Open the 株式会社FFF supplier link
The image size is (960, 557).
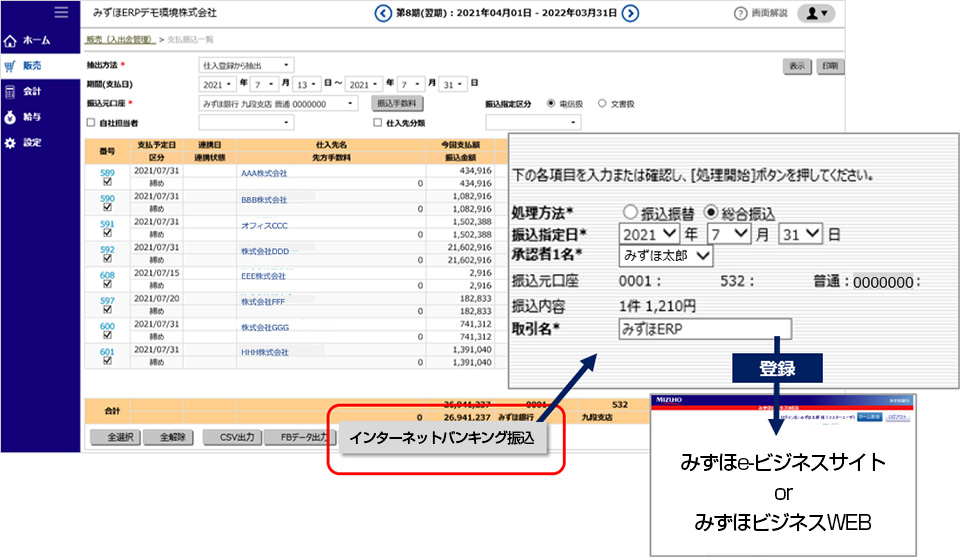click(x=263, y=302)
